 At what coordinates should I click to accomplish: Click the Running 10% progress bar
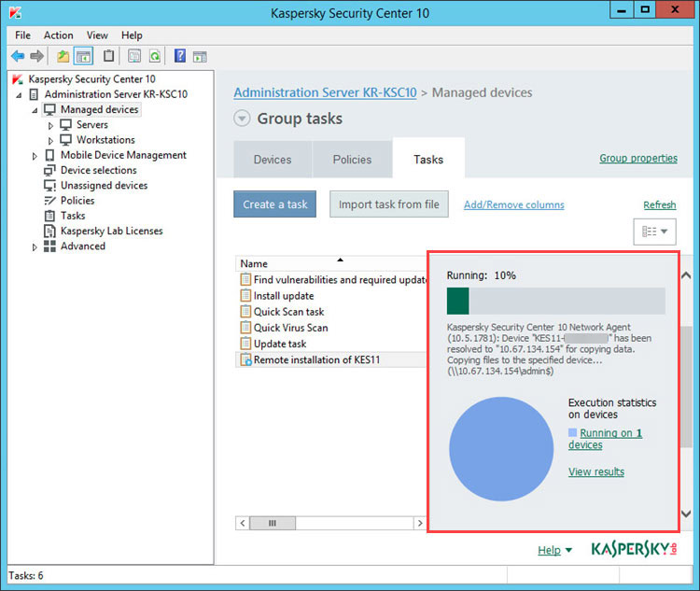(556, 301)
